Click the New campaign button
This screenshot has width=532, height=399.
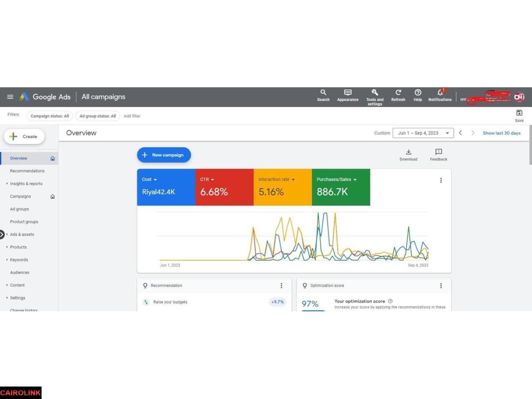click(x=164, y=155)
